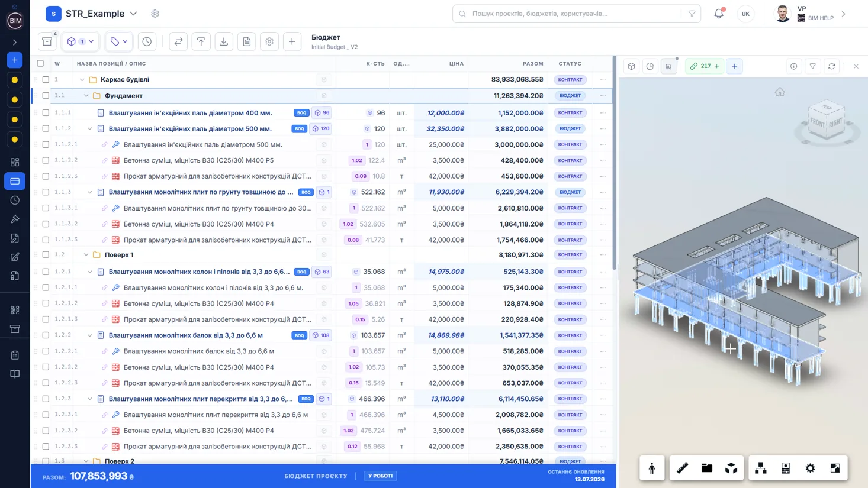This screenshot has width=868, height=488.
Task: Collapse row 1.1.2 палі діаметром 500 мм
Action: point(90,128)
